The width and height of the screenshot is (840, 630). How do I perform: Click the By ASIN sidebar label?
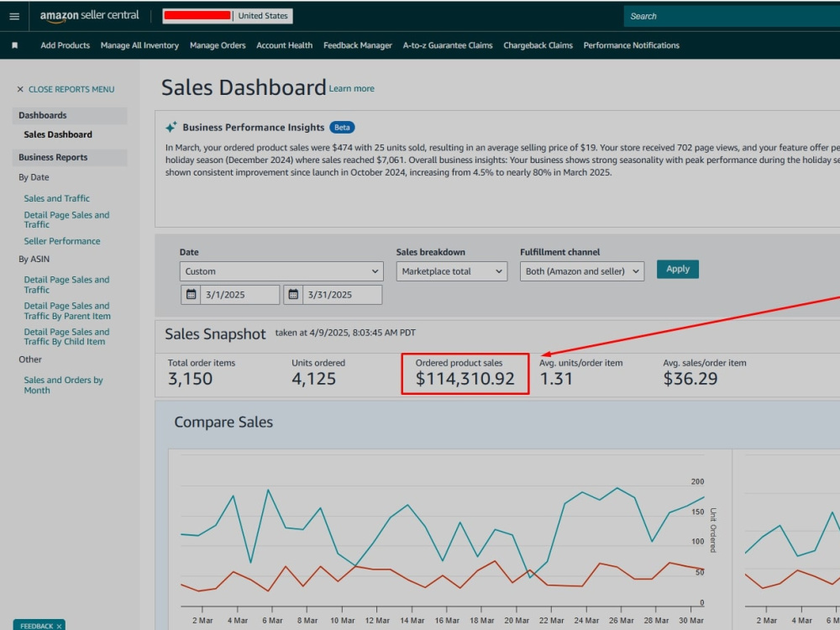pyautogui.click(x=34, y=260)
